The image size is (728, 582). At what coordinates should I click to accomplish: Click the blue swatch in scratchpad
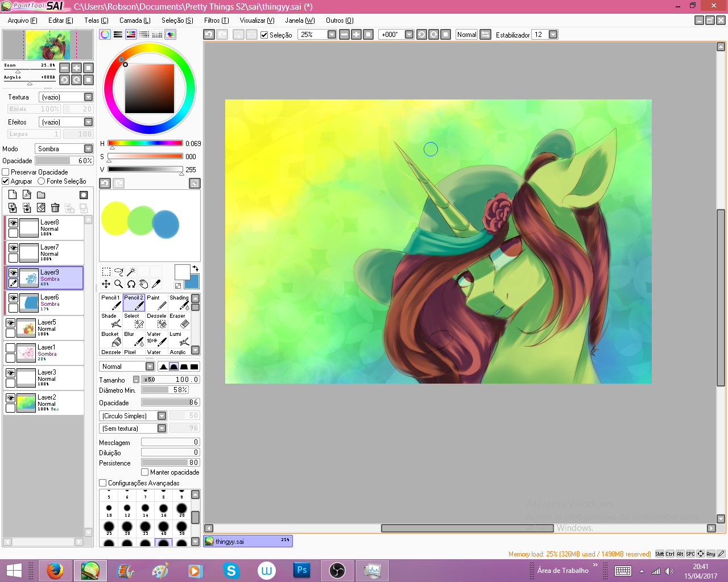166,224
